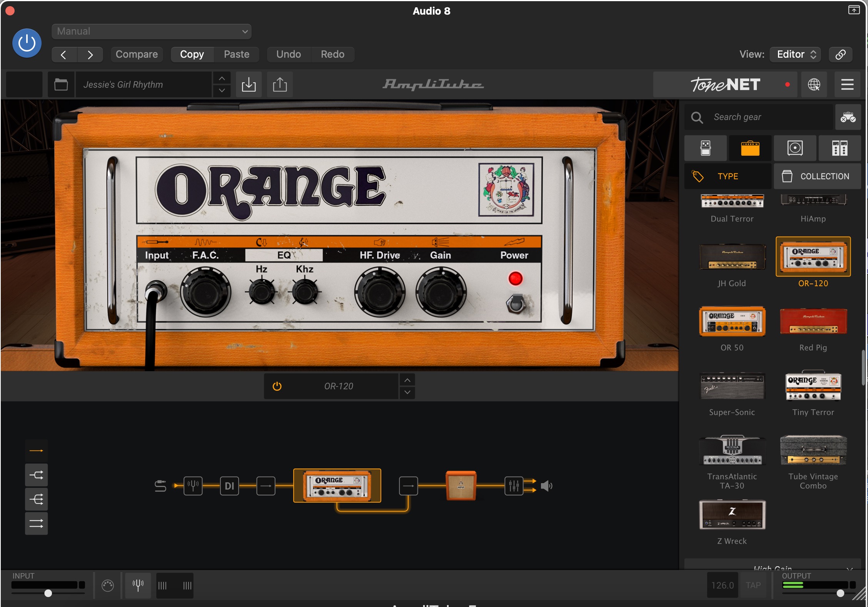This screenshot has height=607, width=868.
Task: Choose the single serial chain routing
Action: pos(37,450)
